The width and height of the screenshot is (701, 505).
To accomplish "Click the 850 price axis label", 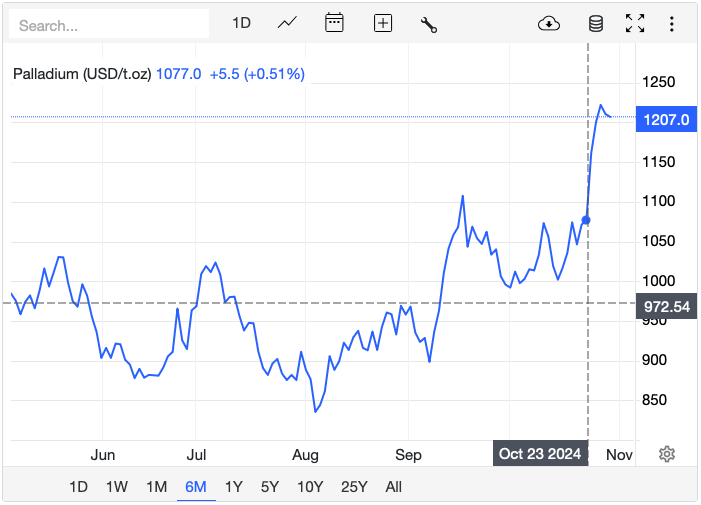I will tap(654, 400).
